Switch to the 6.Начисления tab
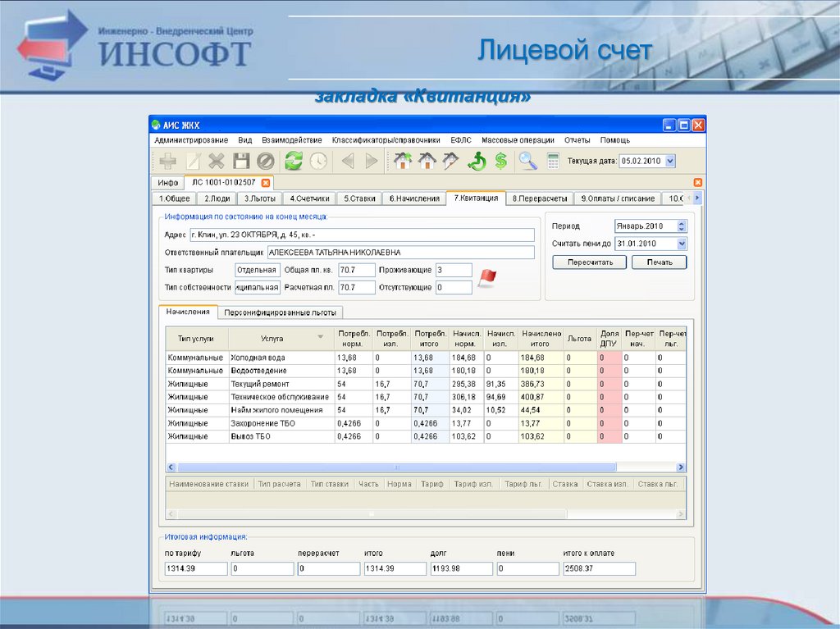The height and width of the screenshot is (629, 840). click(414, 198)
